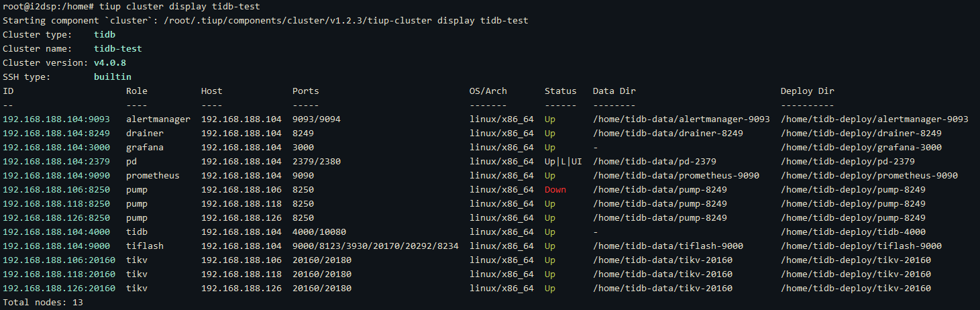Click the grafana role entry

(x=145, y=148)
